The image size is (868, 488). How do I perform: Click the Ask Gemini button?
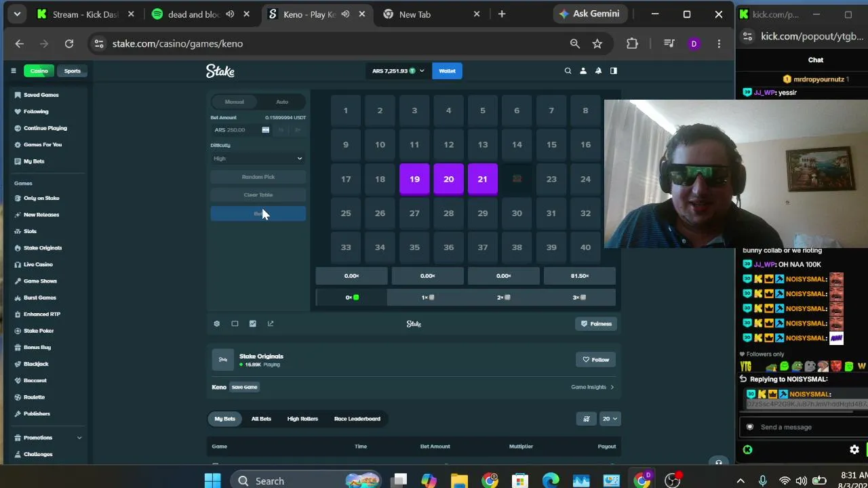pos(589,14)
